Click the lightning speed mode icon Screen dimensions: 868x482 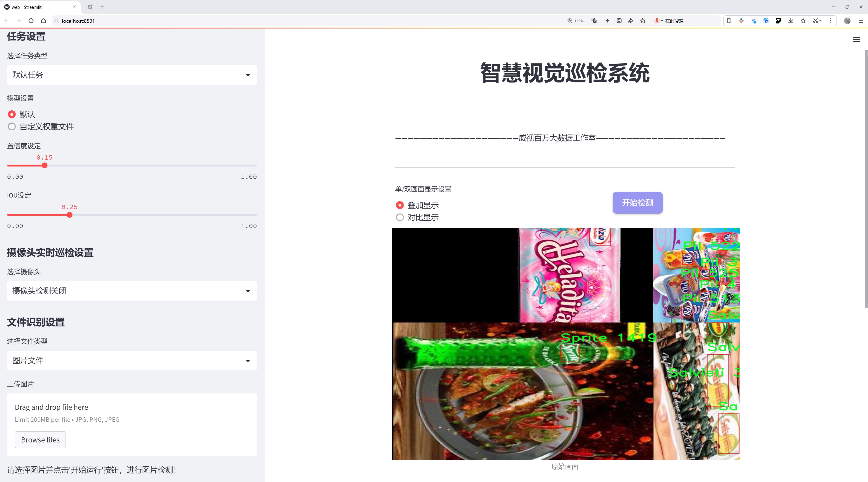pyautogui.click(x=607, y=21)
